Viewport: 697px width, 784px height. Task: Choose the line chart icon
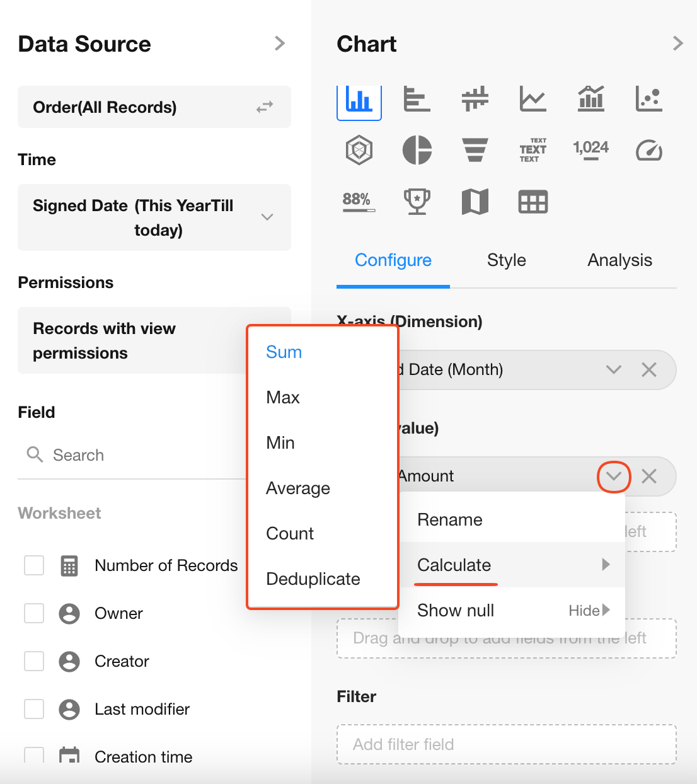pyautogui.click(x=533, y=99)
